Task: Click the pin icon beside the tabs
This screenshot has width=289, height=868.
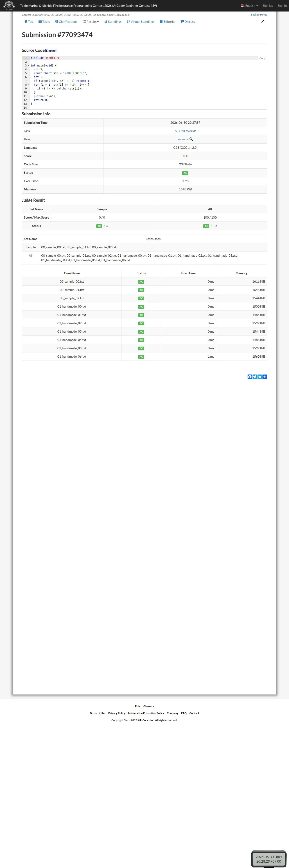Action: point(263,21)
